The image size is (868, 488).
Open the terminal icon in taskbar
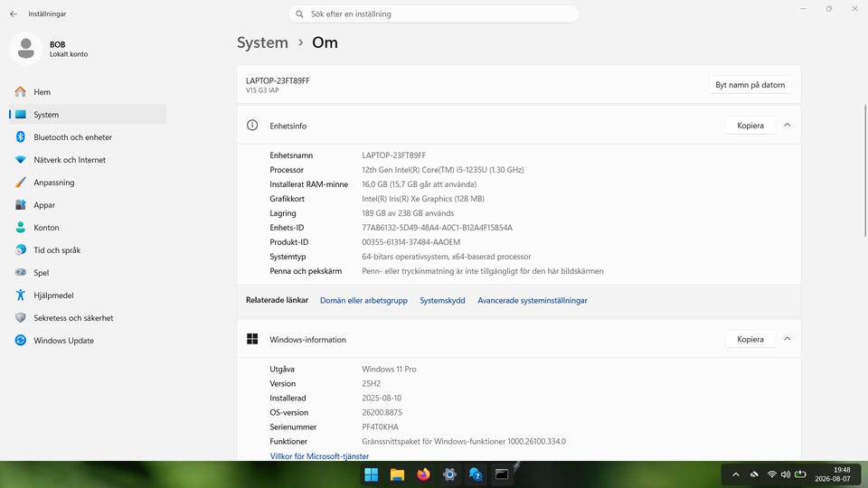click(502, 474)
